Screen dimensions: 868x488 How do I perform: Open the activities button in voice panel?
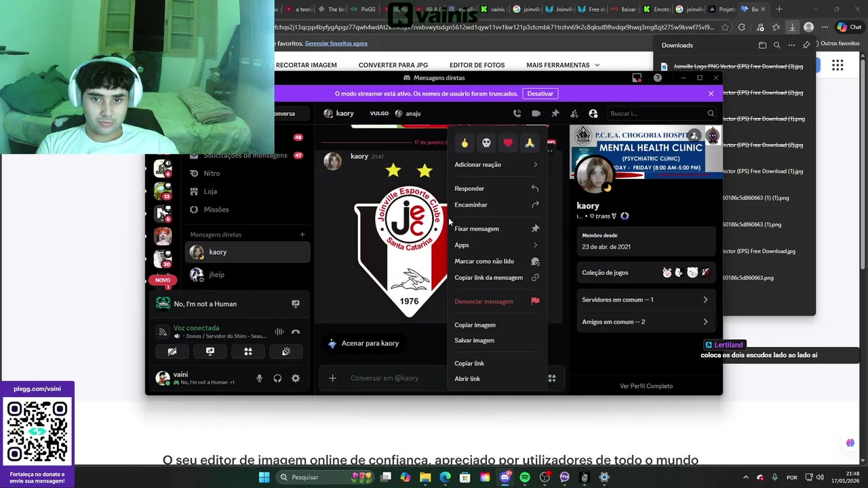pos(248,351)
